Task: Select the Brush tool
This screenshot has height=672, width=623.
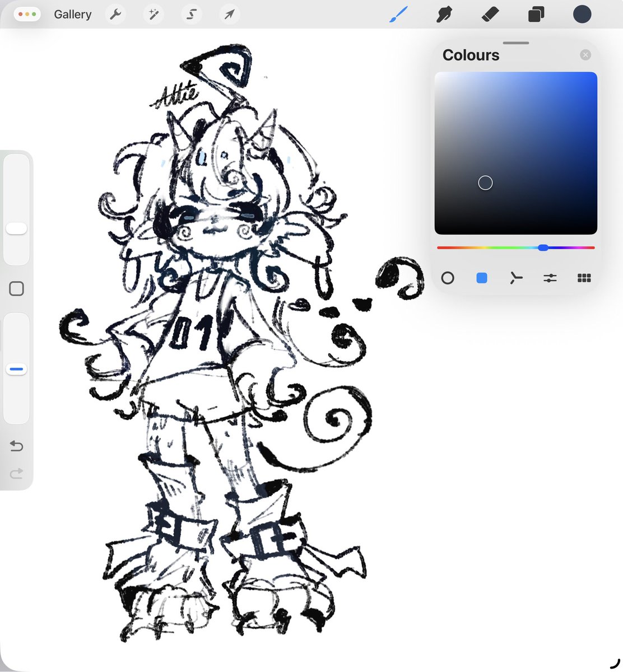Action: 398,14
